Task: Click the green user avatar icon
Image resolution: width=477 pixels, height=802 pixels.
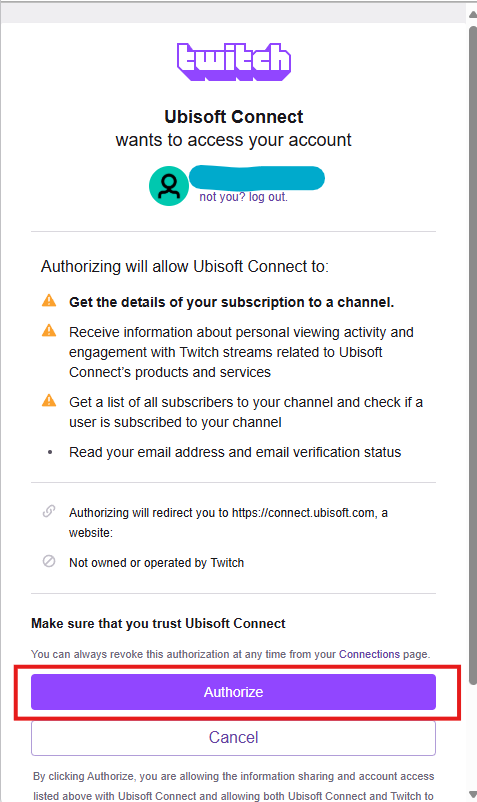Action: click(x=169, y=186)
